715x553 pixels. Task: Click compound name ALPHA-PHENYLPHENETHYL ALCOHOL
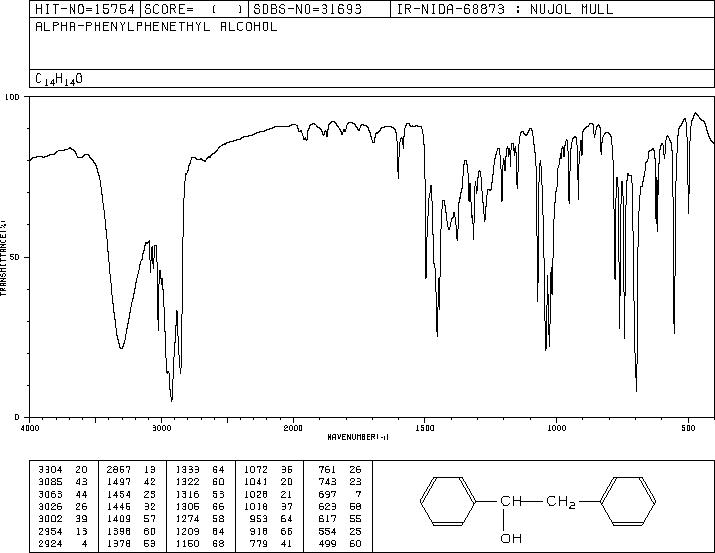point(156,26)
